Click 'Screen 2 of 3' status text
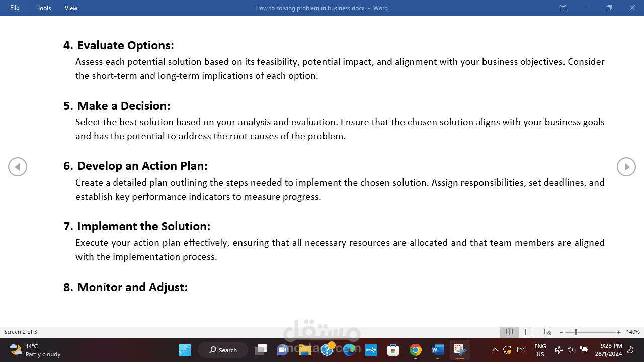Screen dimensions: 644x362 coord(21,332)
